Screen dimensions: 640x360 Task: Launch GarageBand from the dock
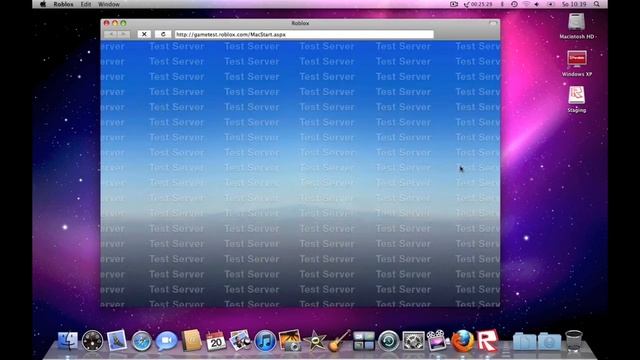(x=339, y=340)
